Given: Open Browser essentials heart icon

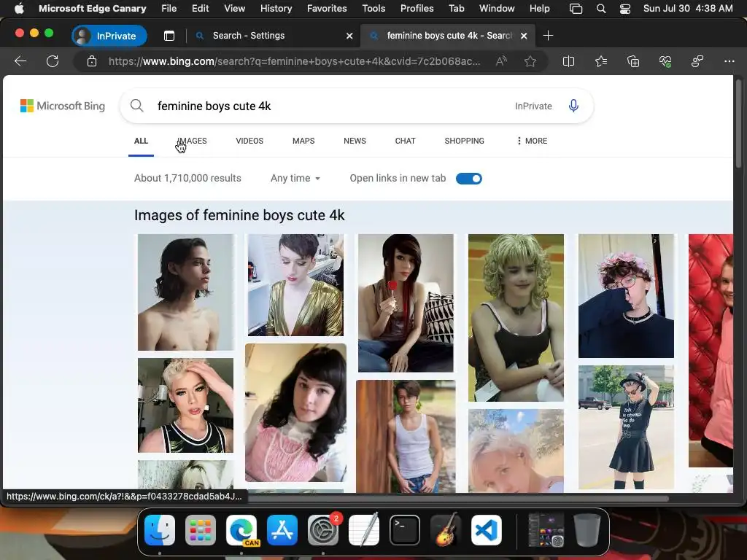Looking at the screenshot, I should click(x=665, y=61).
